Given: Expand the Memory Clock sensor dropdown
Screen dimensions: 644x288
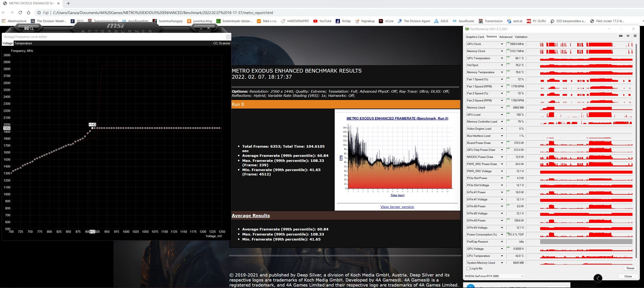Looking at the screenshot, I should point(502,51).
